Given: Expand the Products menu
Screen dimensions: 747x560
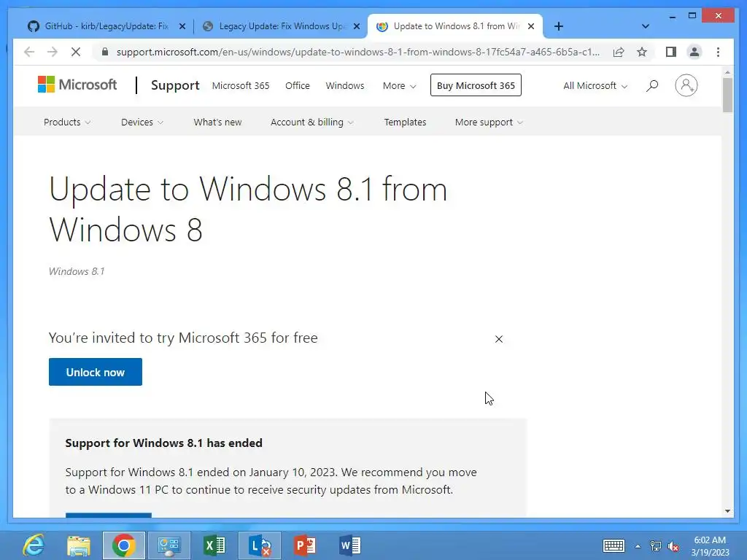Looking at the screenshot, I should coord(66,122).
